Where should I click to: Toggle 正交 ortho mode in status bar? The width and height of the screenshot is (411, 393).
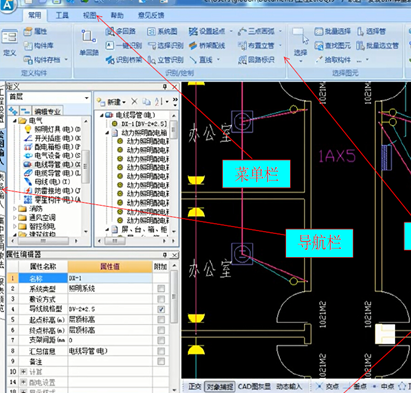194,387
